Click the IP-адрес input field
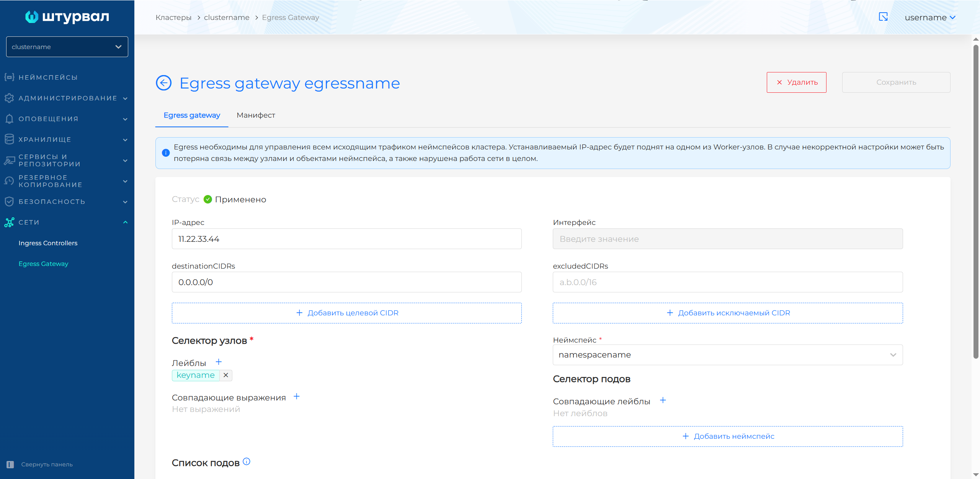Screen dimensions: 980x479 click(x=346, y=239)
